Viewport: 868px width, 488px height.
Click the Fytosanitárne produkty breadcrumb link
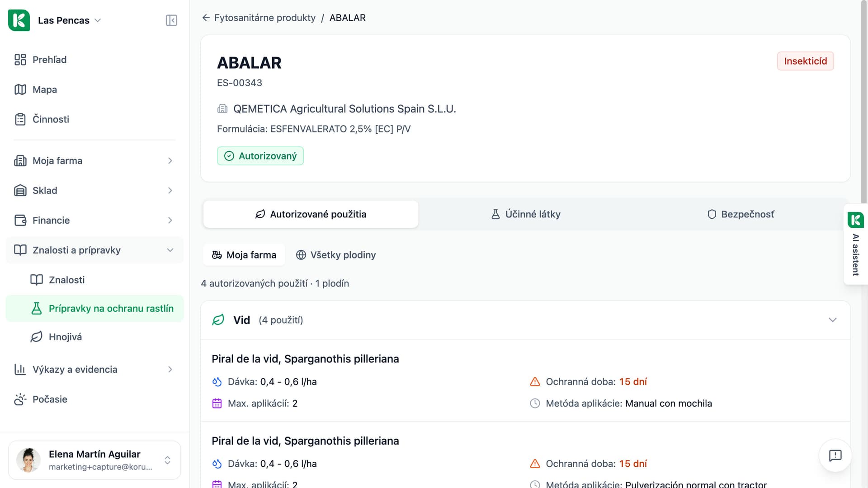point(265,18)
